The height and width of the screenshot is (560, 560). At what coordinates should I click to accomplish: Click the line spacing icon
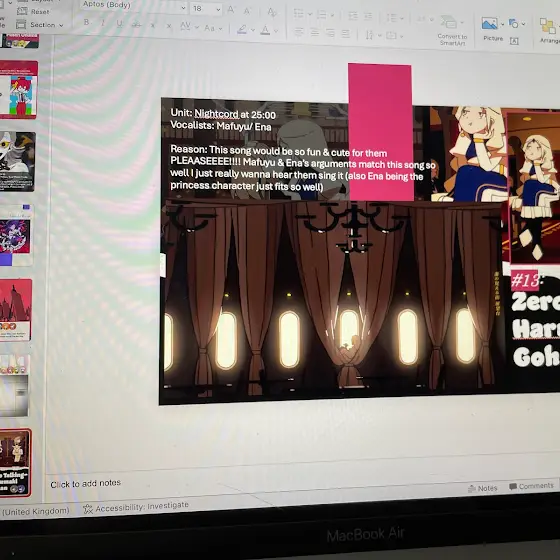[x=392, y=18]
